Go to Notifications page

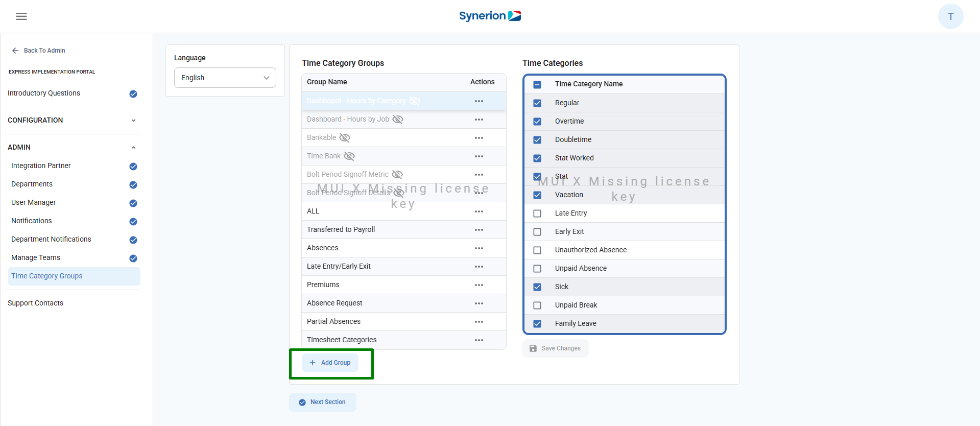[x=32, y=221]
